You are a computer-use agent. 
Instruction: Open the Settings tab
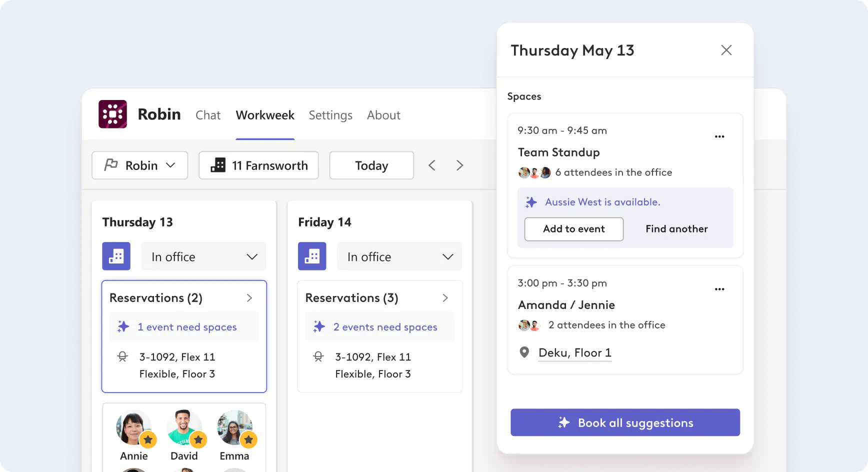coord(330,115)
